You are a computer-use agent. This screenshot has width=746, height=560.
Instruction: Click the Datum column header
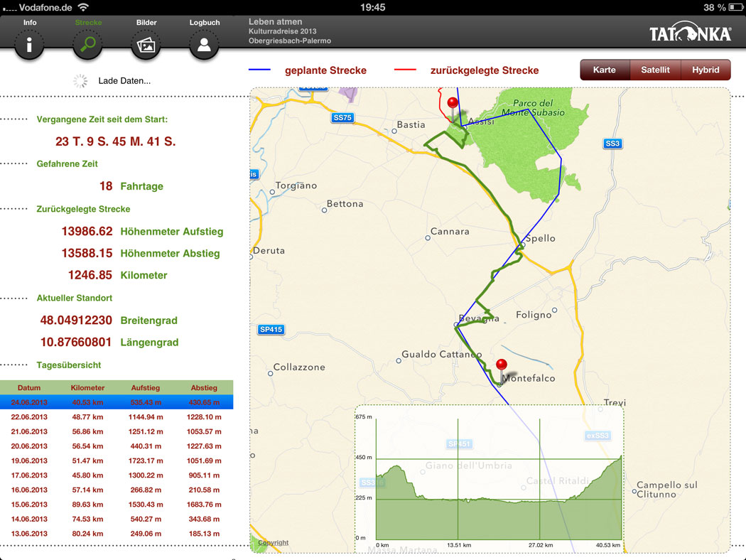pyautogui.click(x=29, y=387)
